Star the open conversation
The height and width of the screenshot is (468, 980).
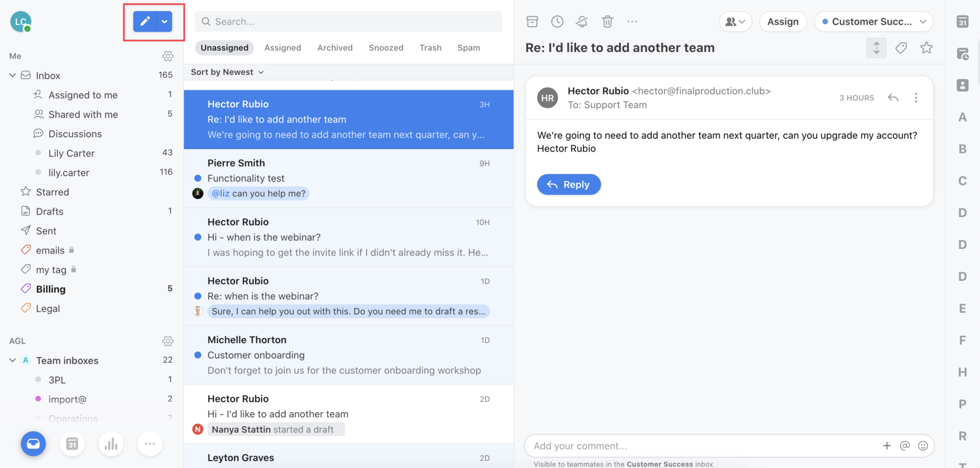pyautogui.click(x=926, y=48)
